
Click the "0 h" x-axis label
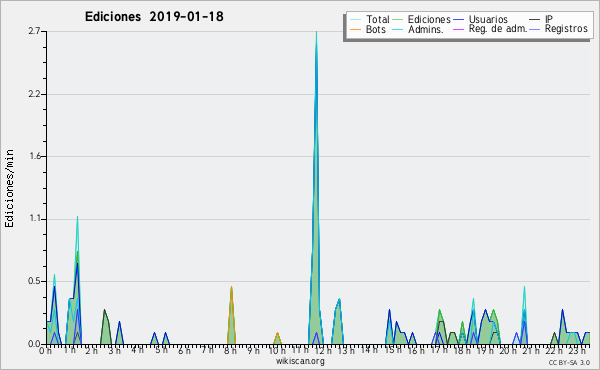point(45,350)
